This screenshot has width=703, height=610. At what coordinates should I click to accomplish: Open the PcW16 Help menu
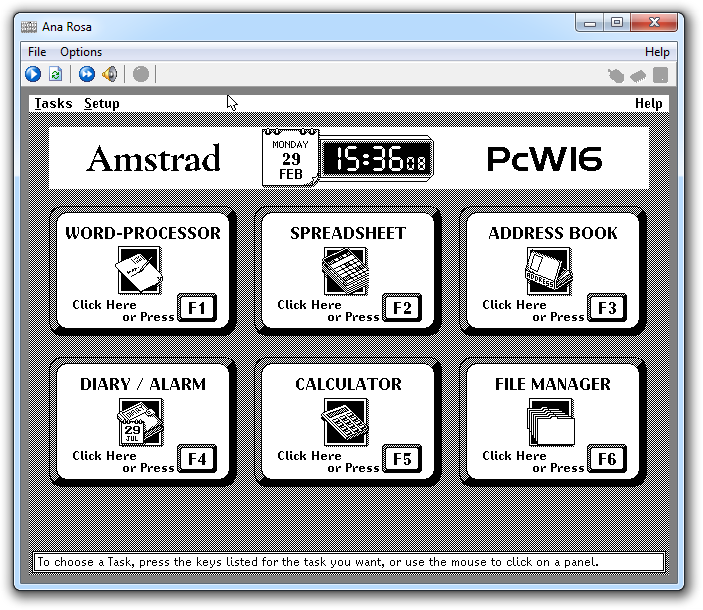coord(648,104)
